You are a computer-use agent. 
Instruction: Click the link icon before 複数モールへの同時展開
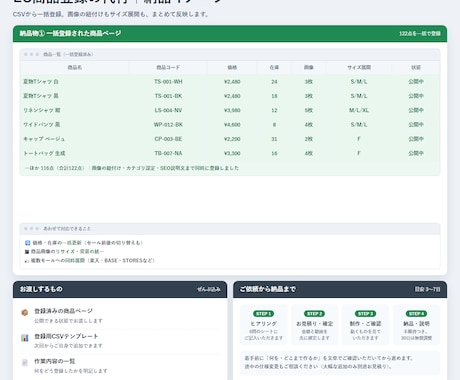point(27,261)
